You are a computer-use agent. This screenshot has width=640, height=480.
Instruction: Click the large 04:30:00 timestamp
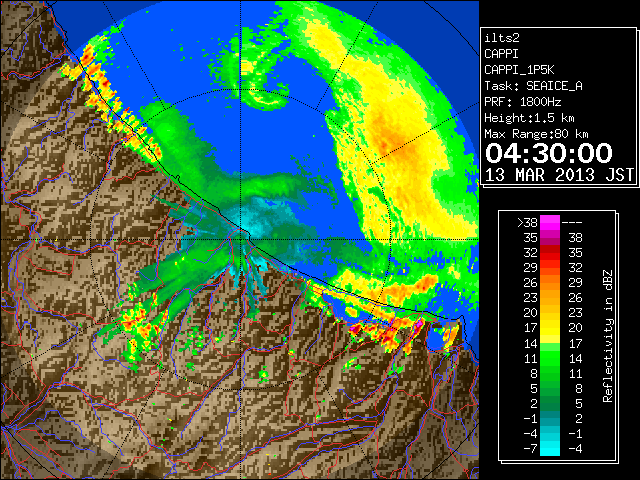[x=549, y=153]
